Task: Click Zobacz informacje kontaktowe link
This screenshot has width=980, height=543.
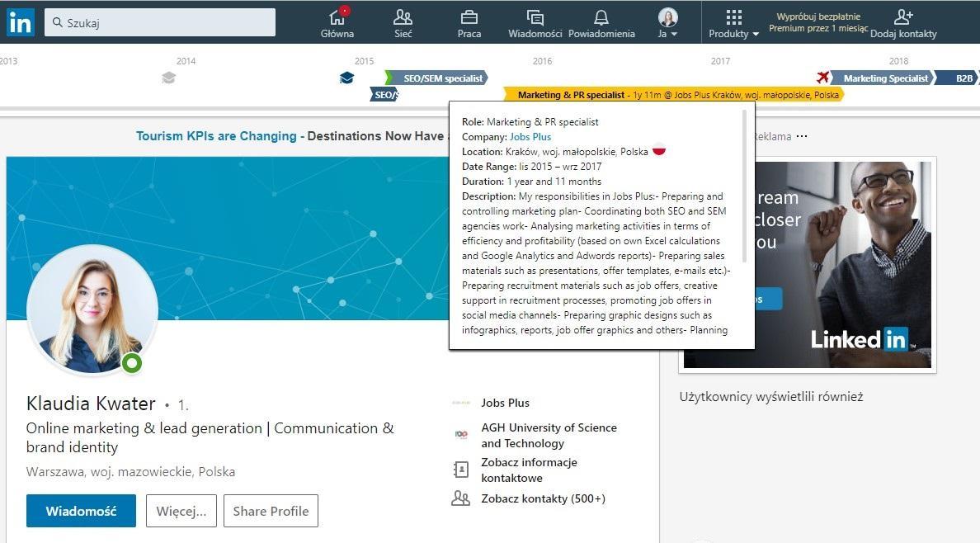Action: pyautogui.click(x=529, y=470)
